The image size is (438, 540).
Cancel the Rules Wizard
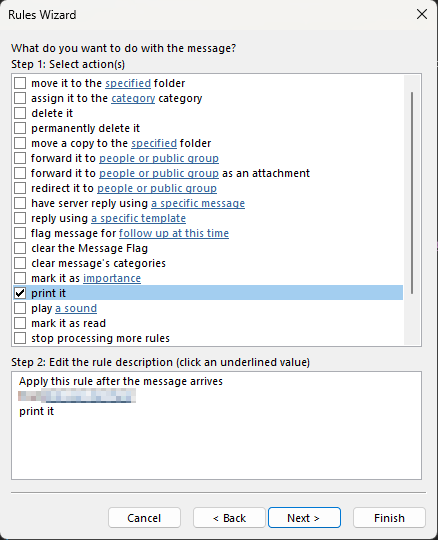coord(144,518)
